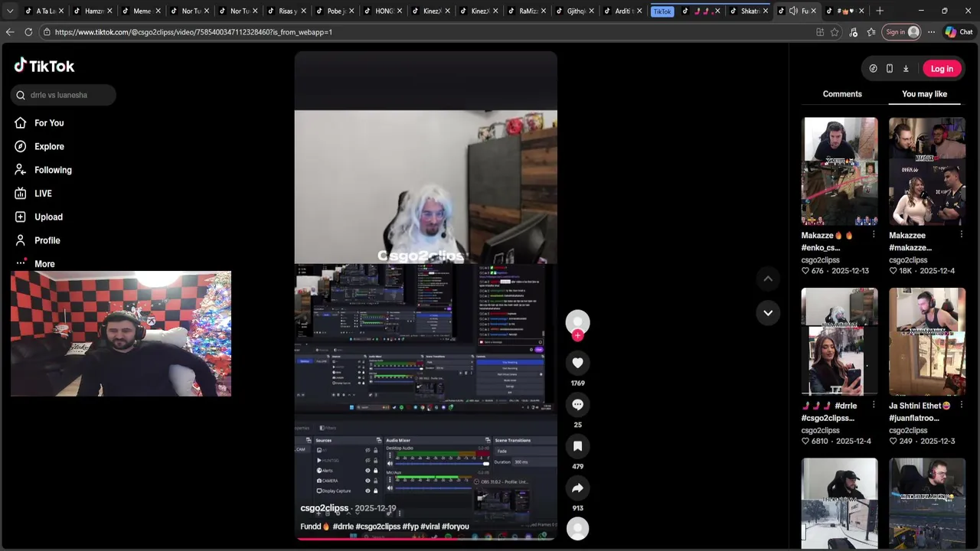Share the video with arrow icon
This screenshot has width=980, height=551.
click(x=577, y=487)
